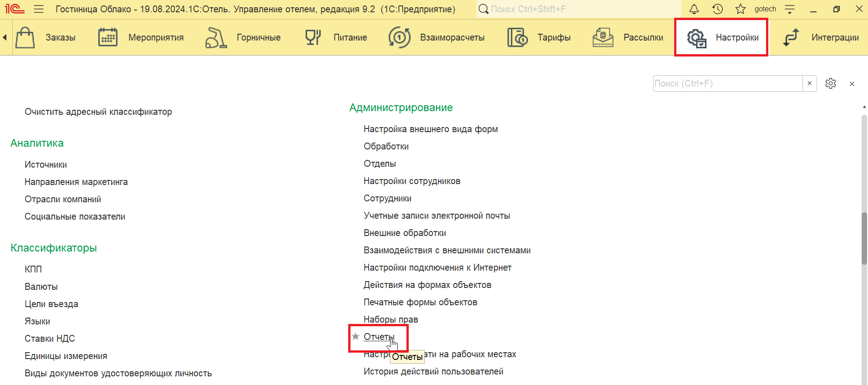Open the Горничные section
Viewport: 868px width, 385px height.
tap(259, 37)
